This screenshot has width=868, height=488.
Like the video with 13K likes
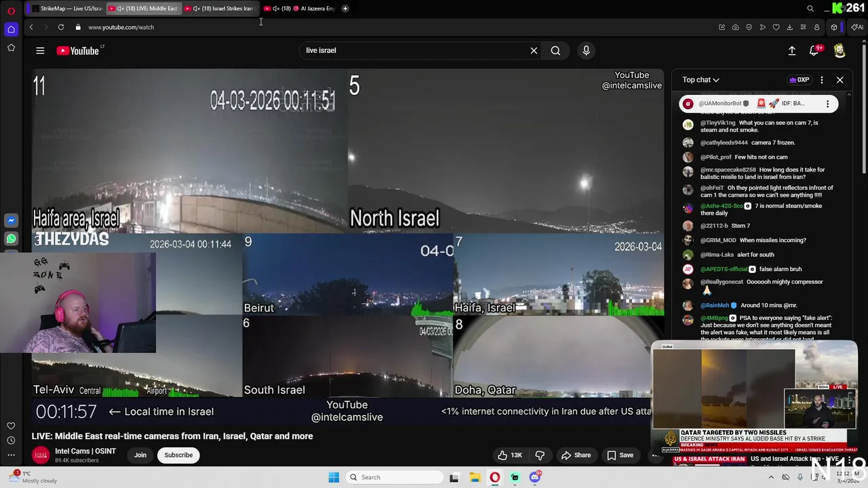pos(509,455)
